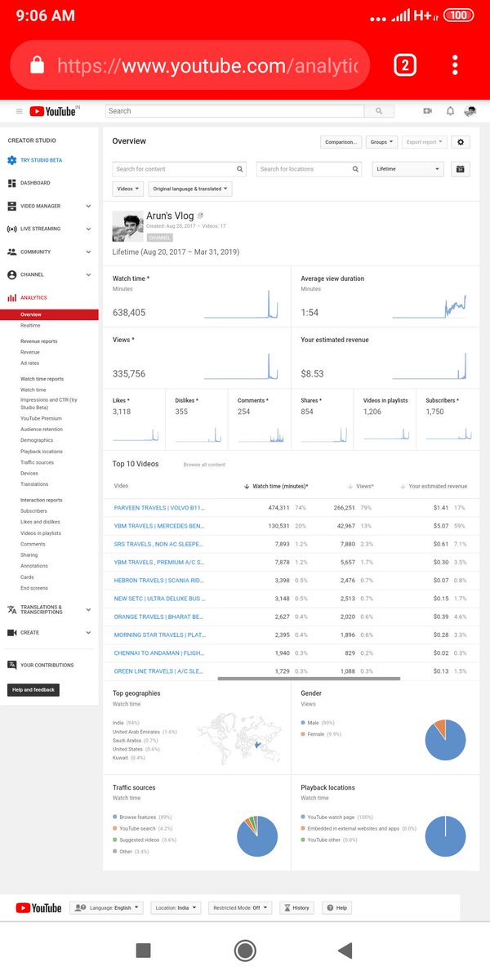Click the Dashboard icon in sidebar
490x980 pixels.
tap(11, 183)
